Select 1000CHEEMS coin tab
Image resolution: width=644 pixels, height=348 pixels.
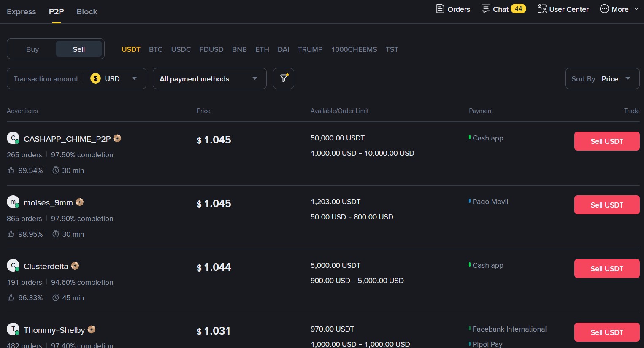(x=354, y=49)
